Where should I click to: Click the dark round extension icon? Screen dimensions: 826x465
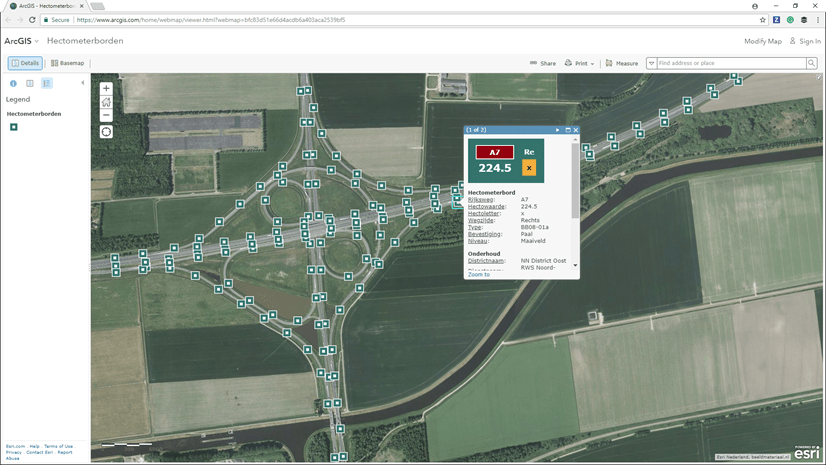coord(804,19)
